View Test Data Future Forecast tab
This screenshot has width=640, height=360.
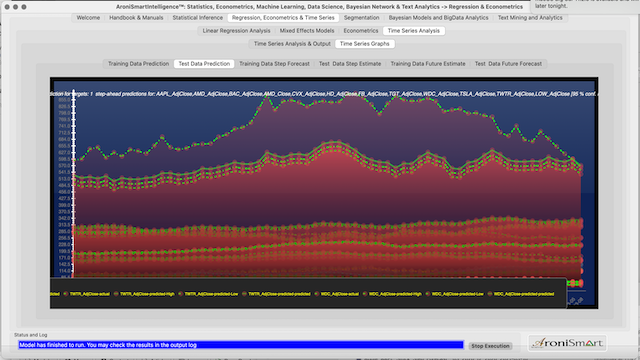point(508,64)
